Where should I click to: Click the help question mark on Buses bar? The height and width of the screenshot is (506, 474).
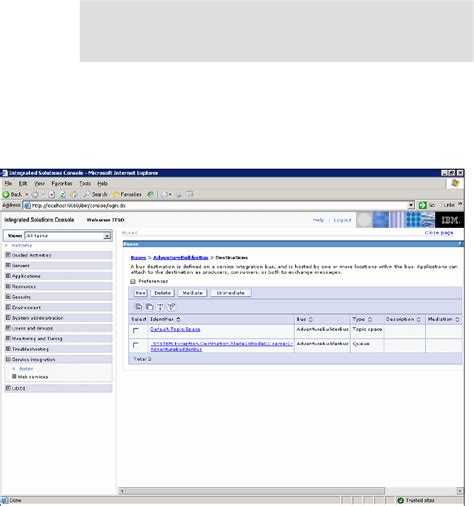click(460, 244)
